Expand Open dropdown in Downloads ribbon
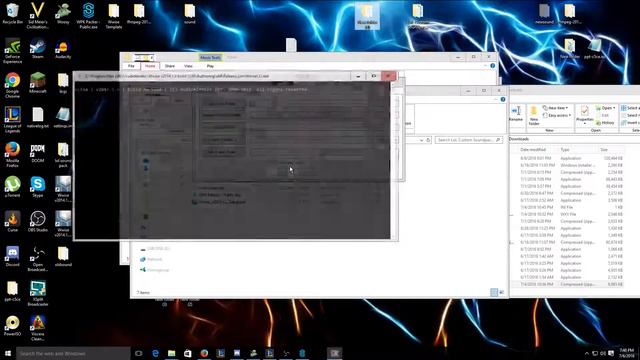This screenshot has width=640, height=360. [605, 108]
